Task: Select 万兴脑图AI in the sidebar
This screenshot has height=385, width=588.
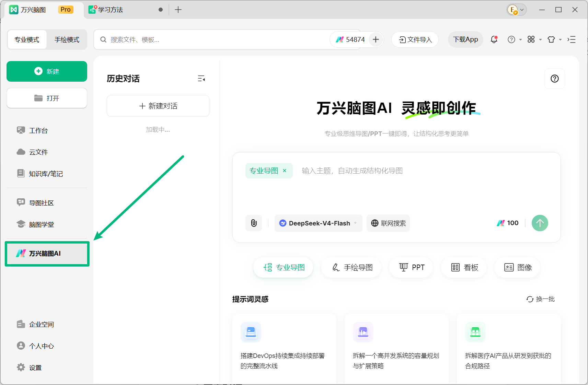Action: [x=47, y=254]
